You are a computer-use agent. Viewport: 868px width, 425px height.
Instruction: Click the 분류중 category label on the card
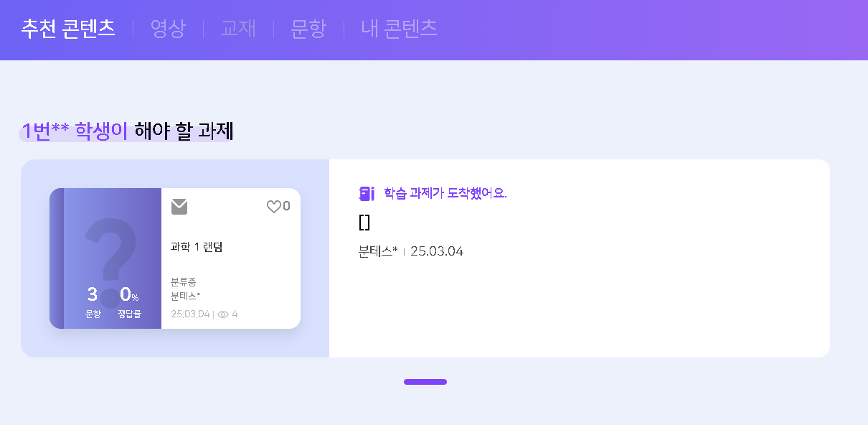184,281
